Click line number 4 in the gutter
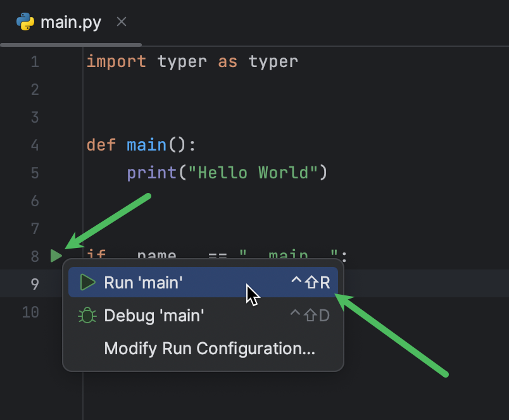 point(35,145)
